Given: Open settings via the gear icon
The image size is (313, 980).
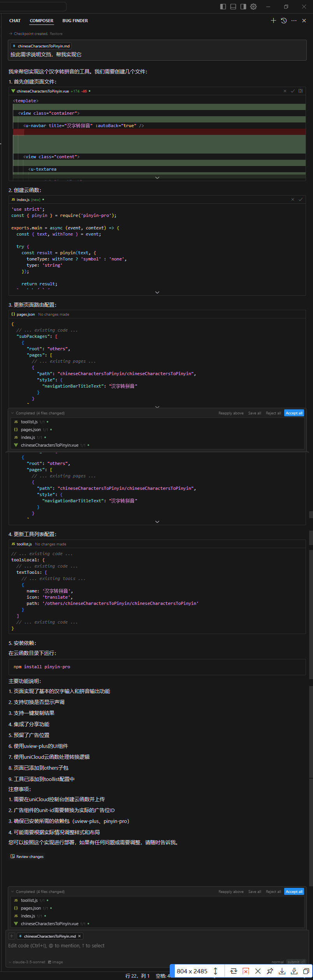Looking at the screenshot, I should 253,7.
